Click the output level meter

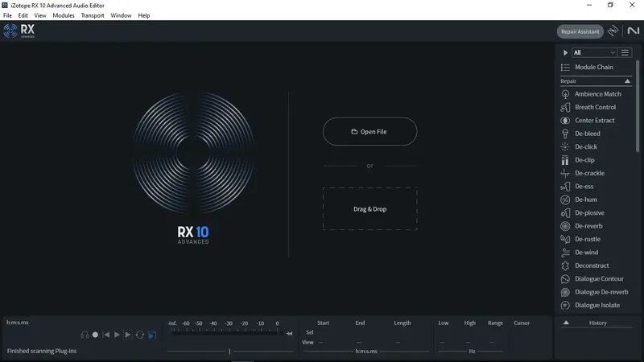coord(225,333)
